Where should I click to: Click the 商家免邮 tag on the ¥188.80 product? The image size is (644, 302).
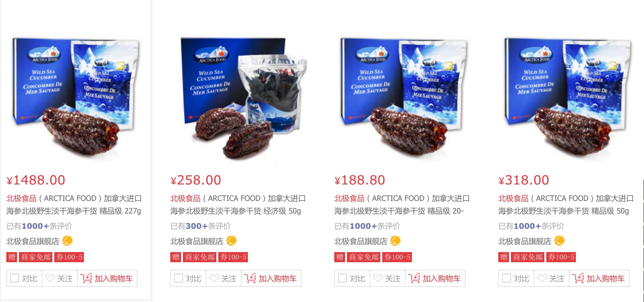pyautogui.click(x=364, y=257)
